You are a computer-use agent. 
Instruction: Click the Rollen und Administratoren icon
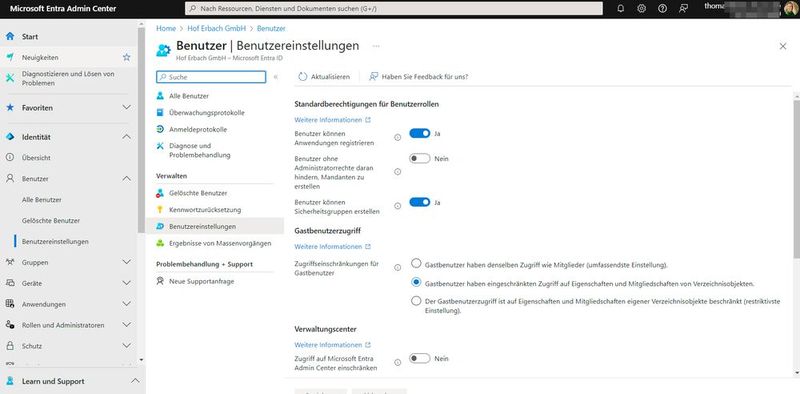[10, 325]
